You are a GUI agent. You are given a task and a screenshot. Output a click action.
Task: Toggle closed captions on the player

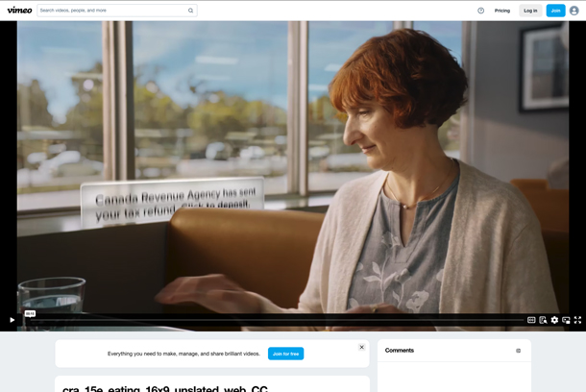[x=531, y=320]
